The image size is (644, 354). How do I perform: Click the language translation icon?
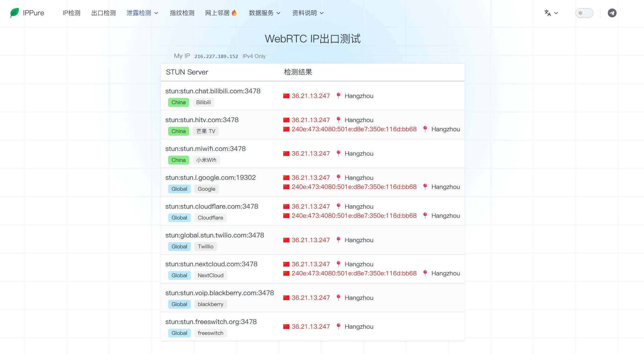(548, 13)
